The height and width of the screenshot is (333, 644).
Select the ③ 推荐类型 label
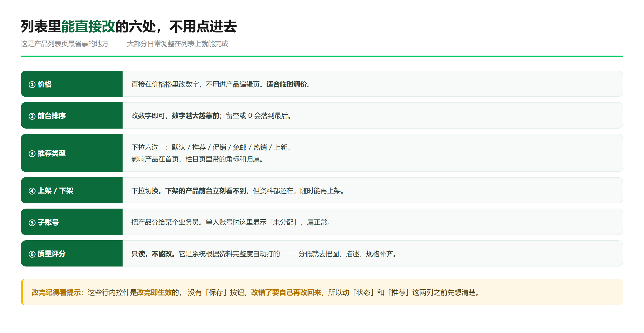pos(47,153)
